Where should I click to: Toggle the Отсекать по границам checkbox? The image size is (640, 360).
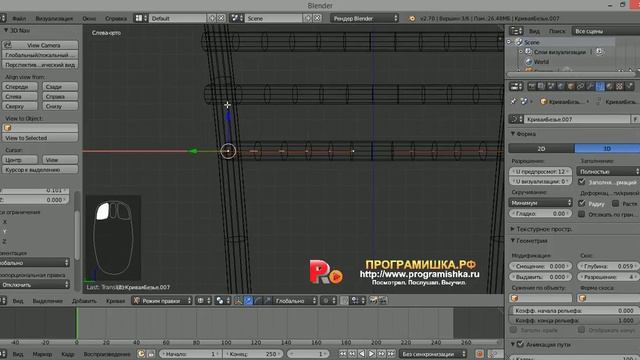pos(582,214)
